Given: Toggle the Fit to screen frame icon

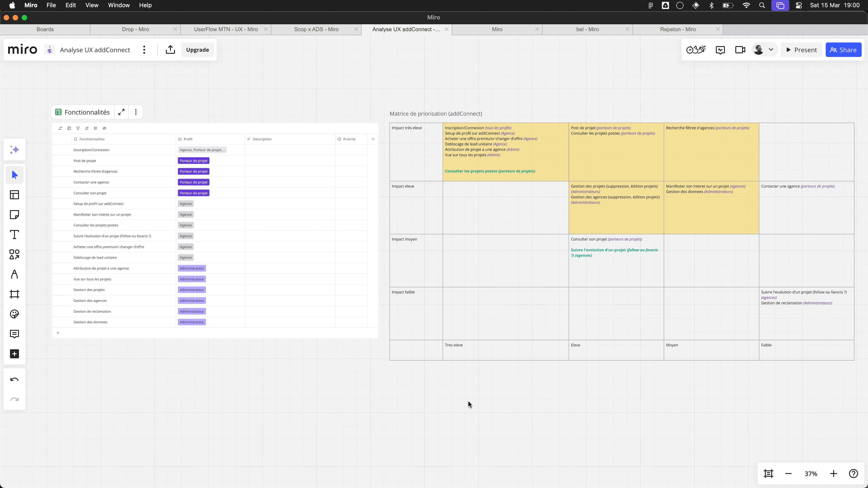Looking at the screenshot, I should pyautogui.click(x=768, y=474).
